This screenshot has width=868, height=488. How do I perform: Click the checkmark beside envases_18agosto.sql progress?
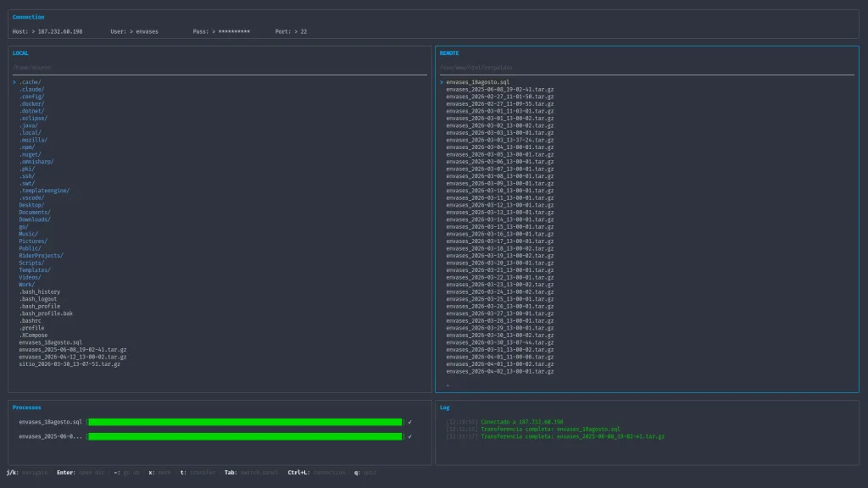click(x=409, y=422)
